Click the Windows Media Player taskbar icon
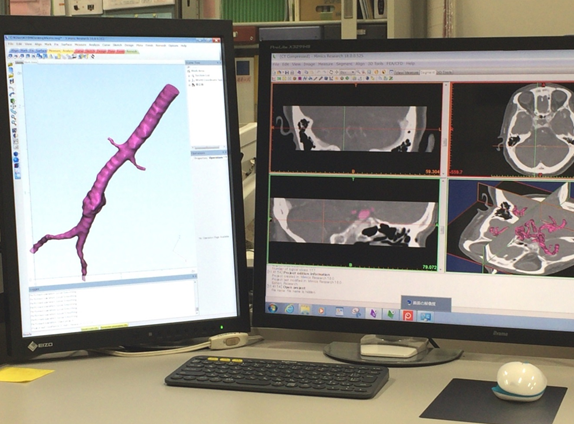 pyautogui.click(x=322, y=310)
